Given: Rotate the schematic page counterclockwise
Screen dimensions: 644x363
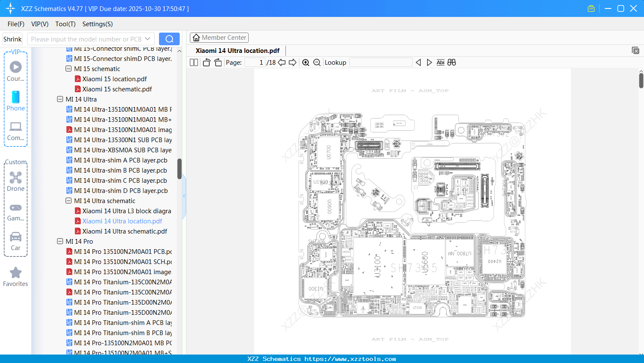Looking at the screenshot, I should 206,62.
